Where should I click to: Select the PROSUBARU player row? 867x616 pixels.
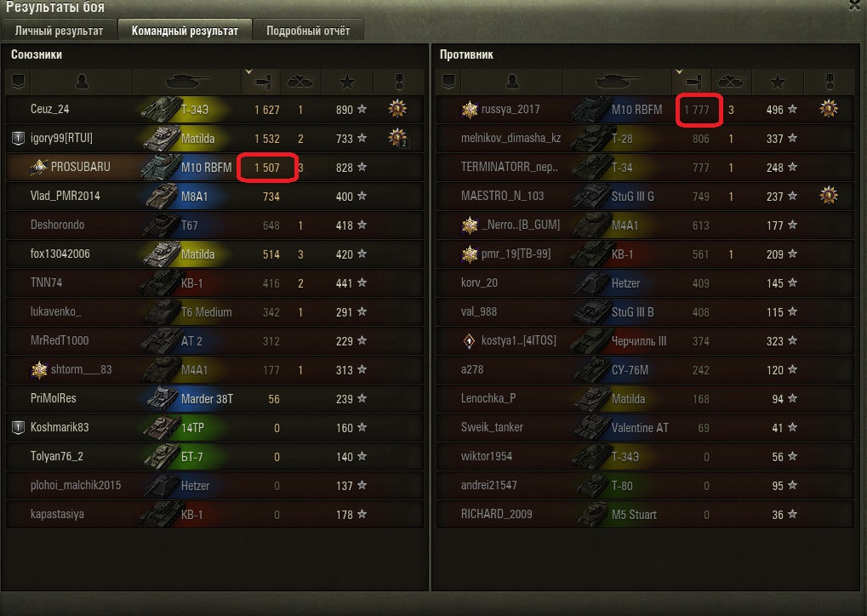pyautogui.click(x=214, y=167)
